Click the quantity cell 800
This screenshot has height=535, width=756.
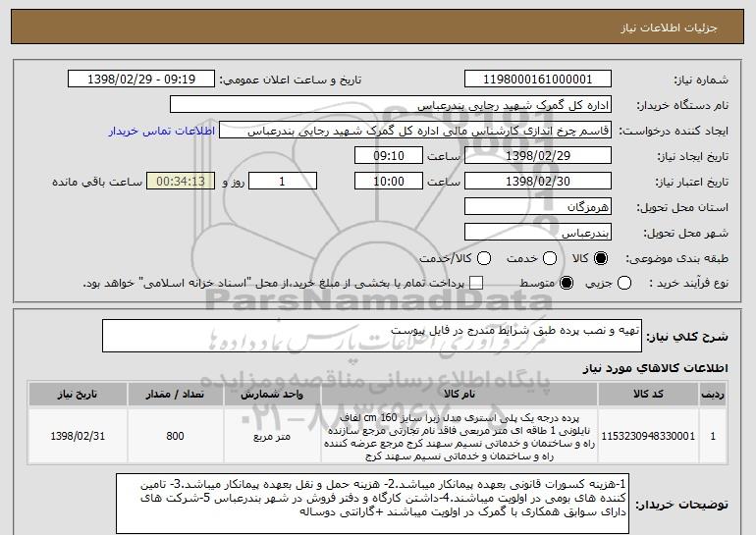click(176, 436)
